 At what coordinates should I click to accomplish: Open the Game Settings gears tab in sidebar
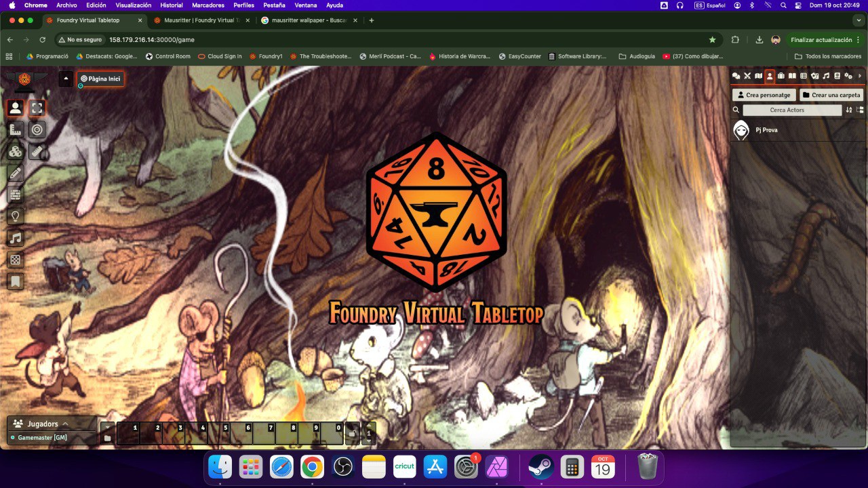click(848, 76)
